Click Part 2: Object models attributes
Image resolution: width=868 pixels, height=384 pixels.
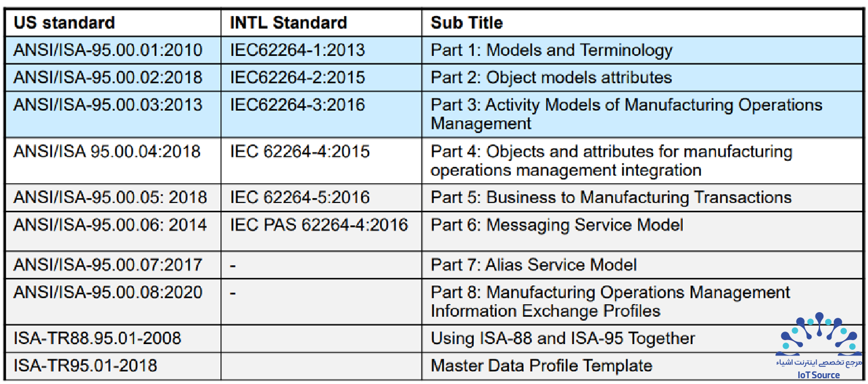coord(552,78)
